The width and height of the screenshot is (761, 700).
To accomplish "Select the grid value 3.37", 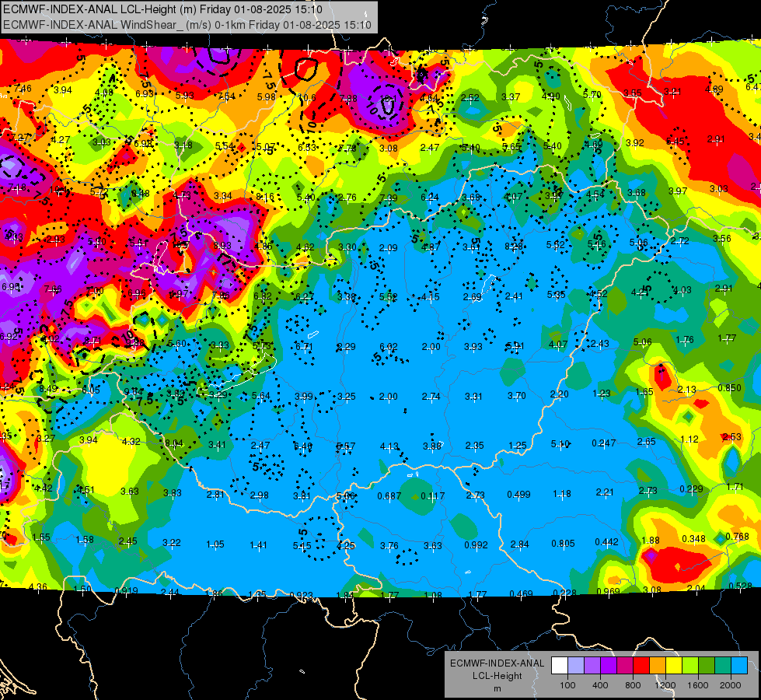I will click(x=511, y=97).
